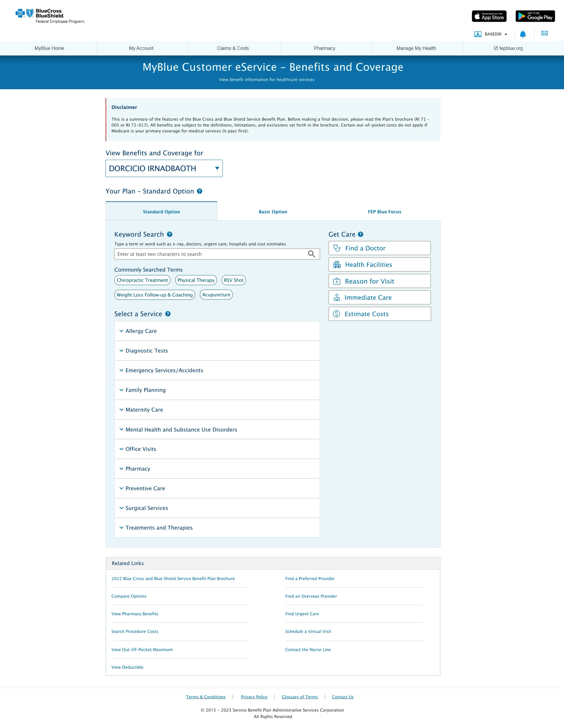This screenshot has width=564, height=728.
Task: Click Keyword Search help question mark
Action: (x=169, y=234)
